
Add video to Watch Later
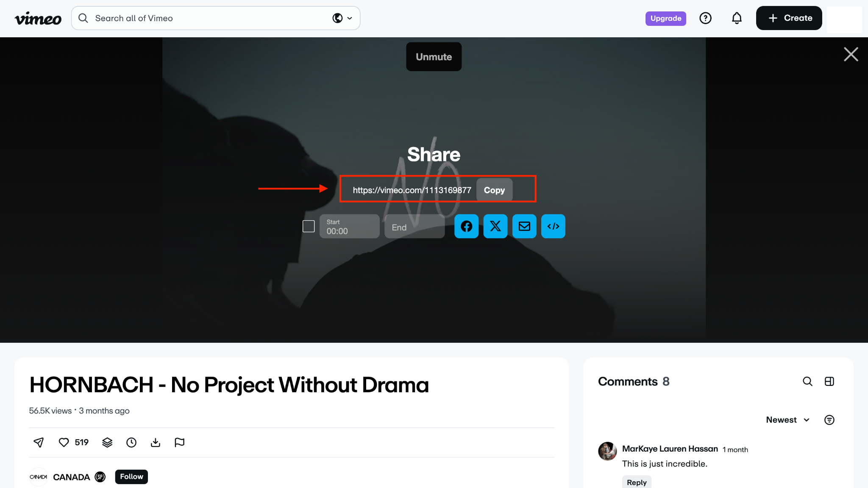[131, 442]
